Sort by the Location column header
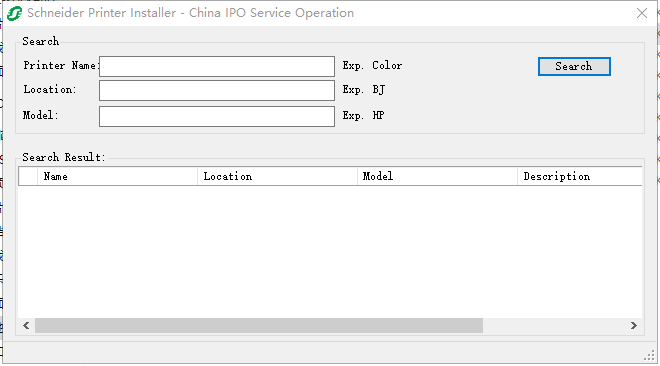Viewport: 660px width, 366px height. [277, 176]
